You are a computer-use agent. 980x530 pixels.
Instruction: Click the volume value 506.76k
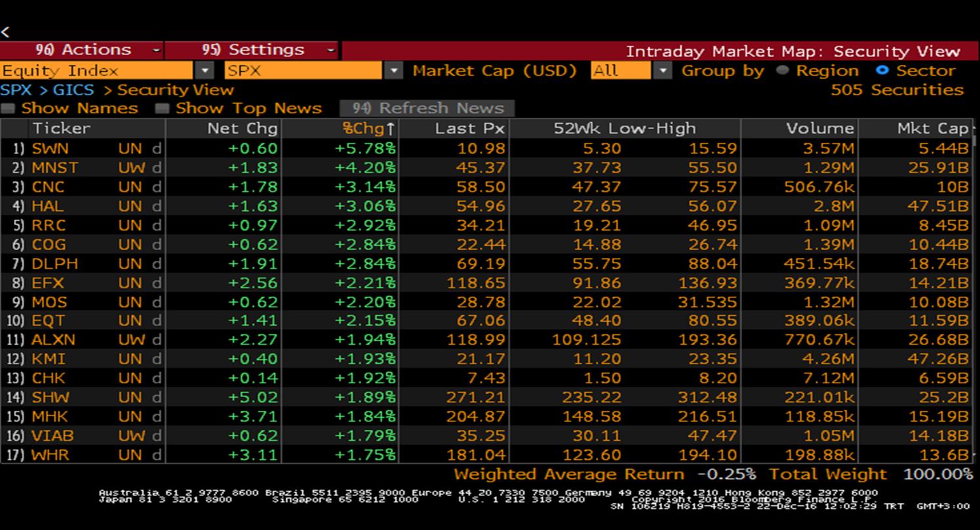tap(819, 187)
